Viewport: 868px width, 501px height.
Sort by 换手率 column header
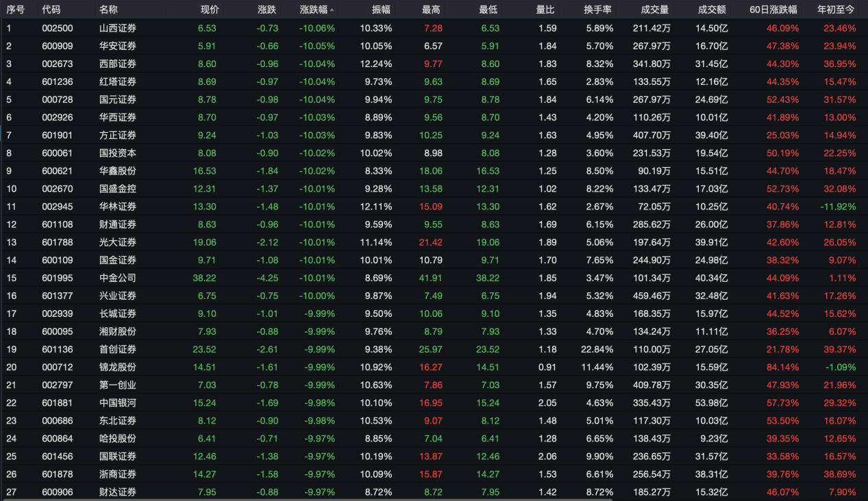point(598,10)
